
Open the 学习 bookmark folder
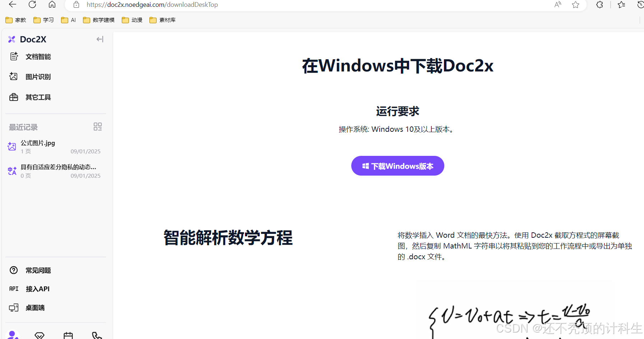43,20
